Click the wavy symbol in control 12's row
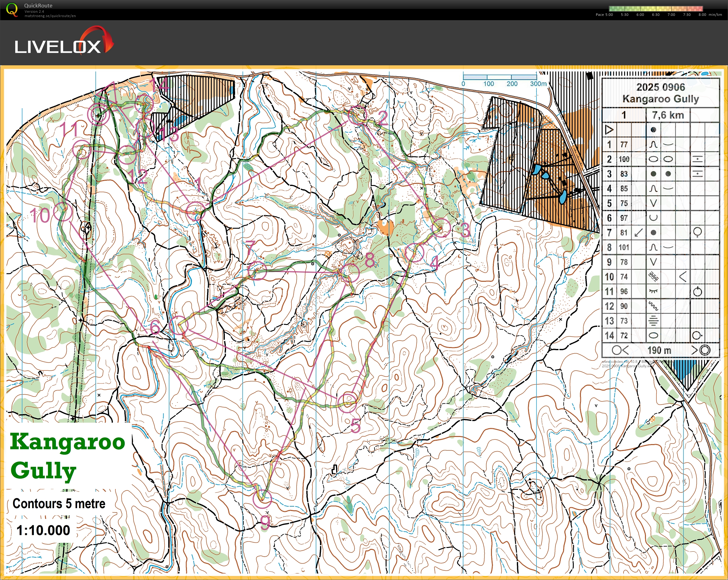This screenshot has height=580, width=728. [653, 306]
